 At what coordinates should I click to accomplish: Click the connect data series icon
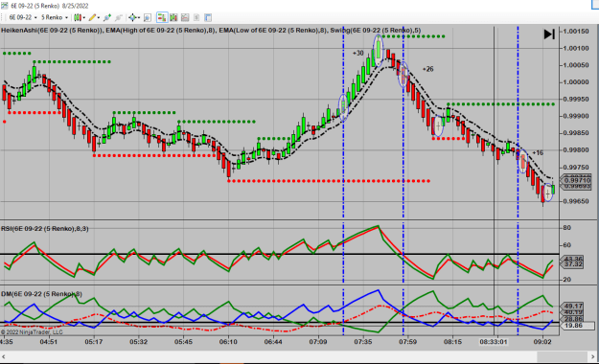tap(107, 17)
